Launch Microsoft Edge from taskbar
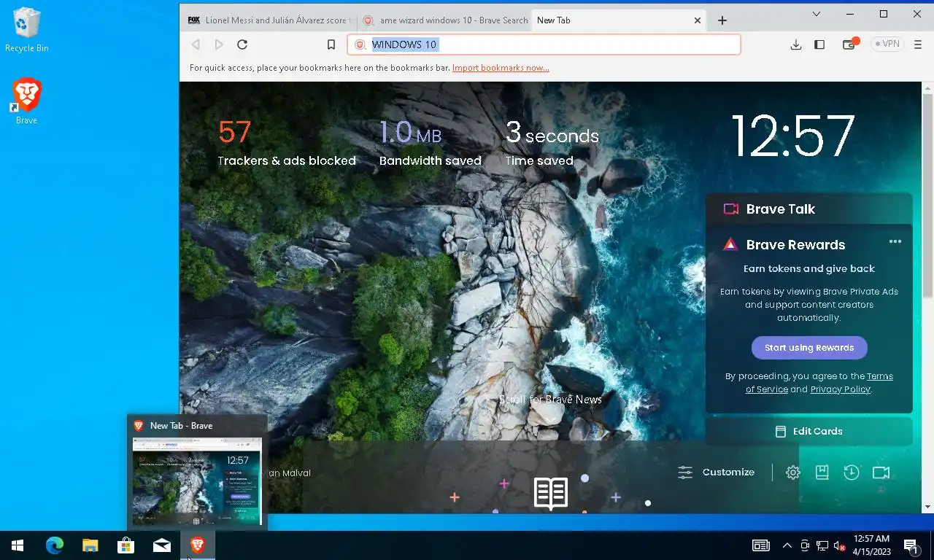The image size is (934, 560). [55, 545]
